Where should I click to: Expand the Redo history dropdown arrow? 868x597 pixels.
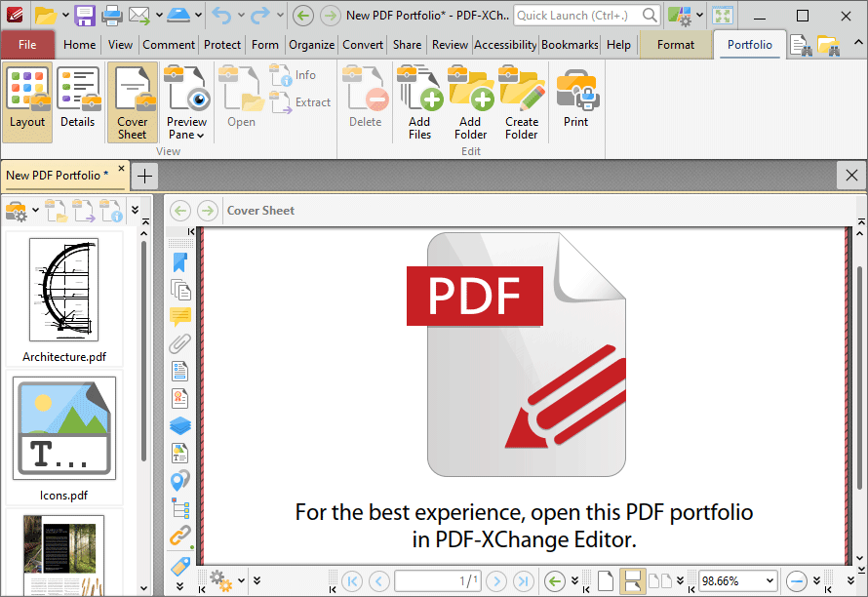(x=280, y=15)
